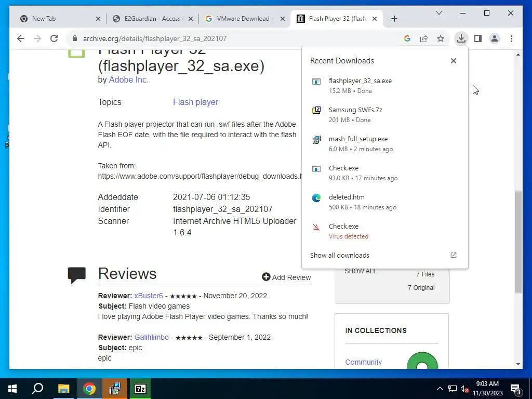This screenshot has height=399, width=532.
Task: Click the scrollbar up arrow
Action: [x=518, y=54]
